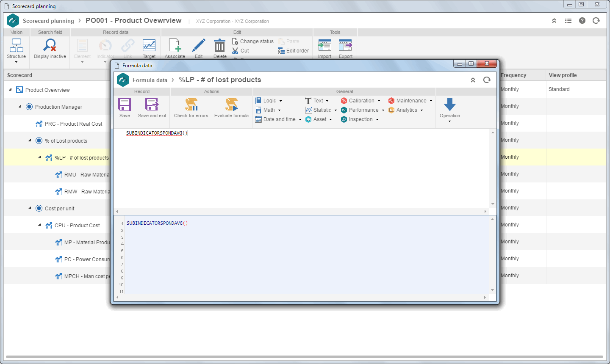
Task: Click the Scorecard planning app logo
Action: 13,21
